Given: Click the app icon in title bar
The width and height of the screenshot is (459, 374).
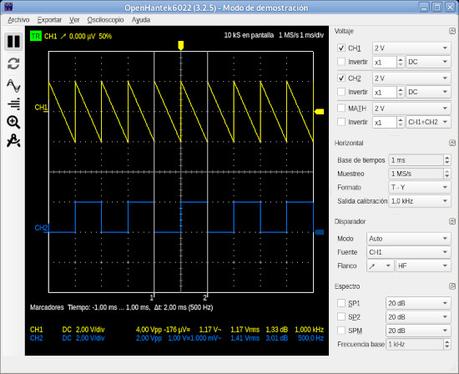Looking at the screenshot, I should coord(8,7).
